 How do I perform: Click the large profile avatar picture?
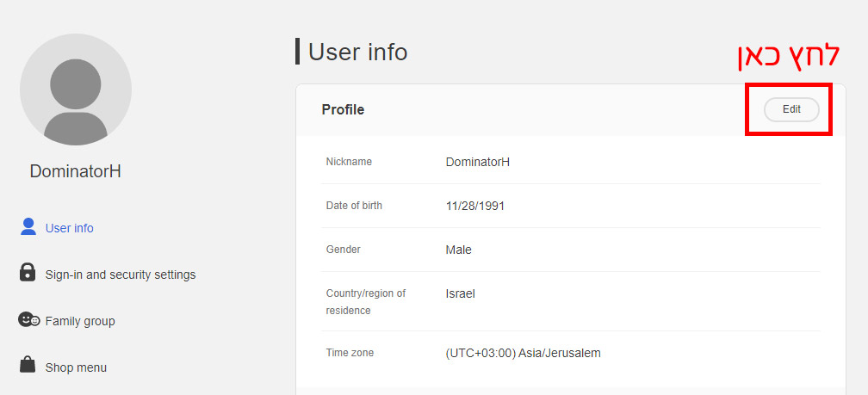click(76, 89)
